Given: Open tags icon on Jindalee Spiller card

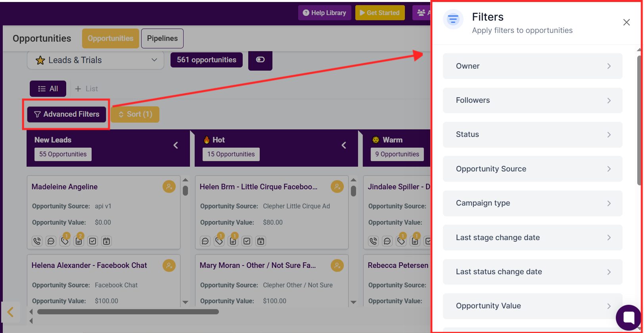Looking at the screenshot, I should 401,241.
